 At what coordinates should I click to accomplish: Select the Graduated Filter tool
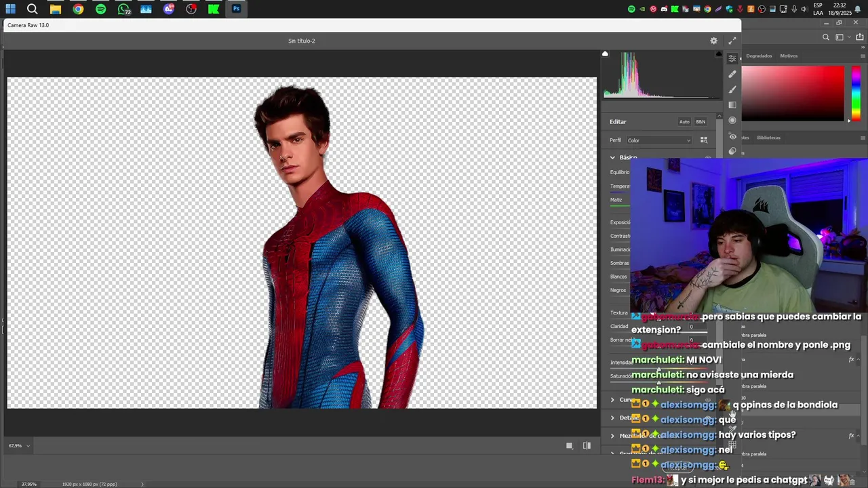(732, 105)
